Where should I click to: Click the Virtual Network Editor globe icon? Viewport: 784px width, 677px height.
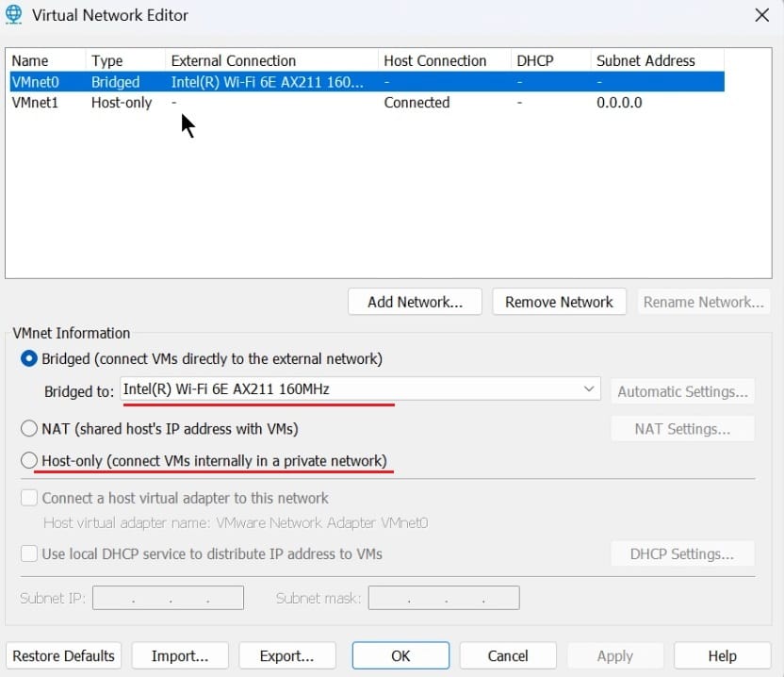point(14,15)
